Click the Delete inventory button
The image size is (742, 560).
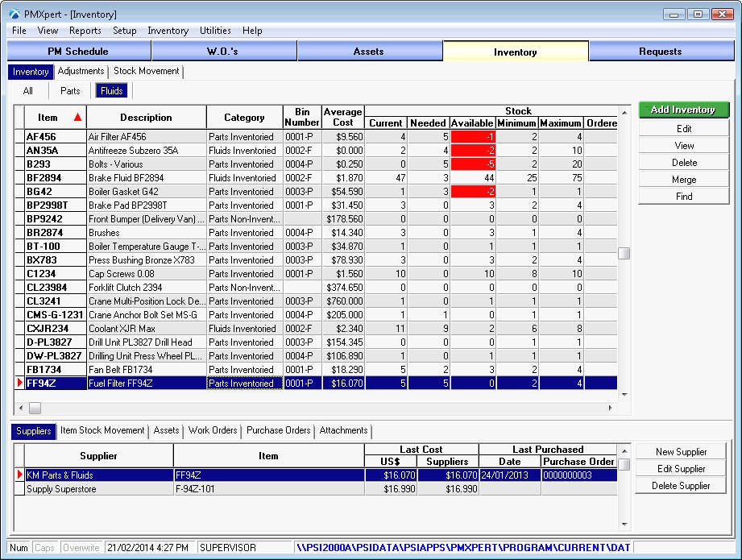pos(683,163)
